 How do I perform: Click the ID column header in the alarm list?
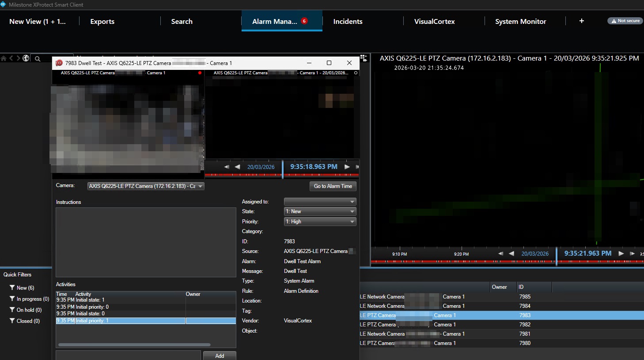(534, 287)
